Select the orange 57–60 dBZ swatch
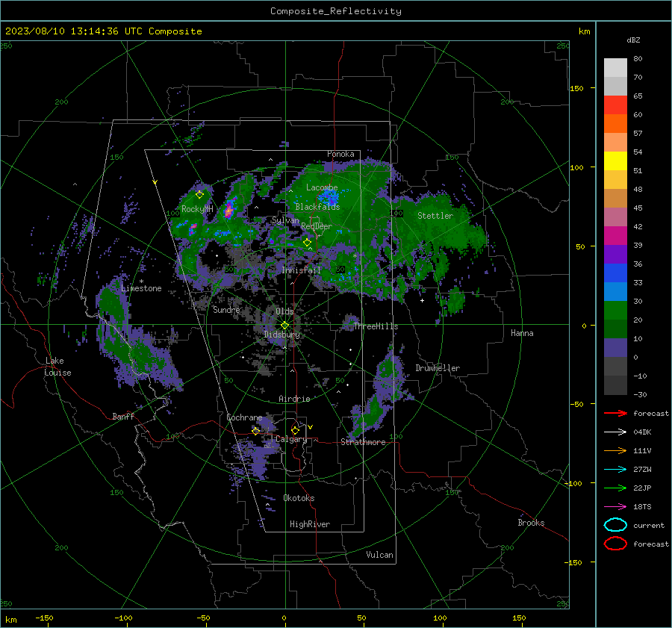 pos(615,123)
